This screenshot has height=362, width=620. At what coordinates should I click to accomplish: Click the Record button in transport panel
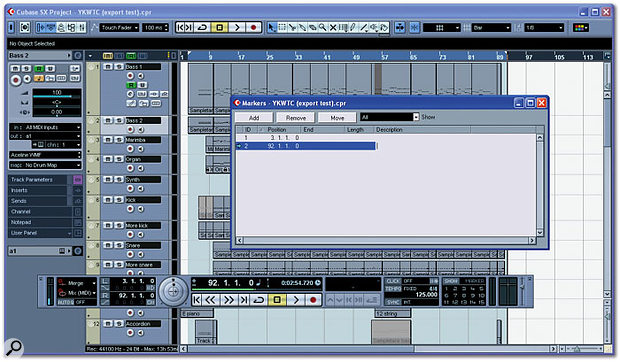point(313,300)
